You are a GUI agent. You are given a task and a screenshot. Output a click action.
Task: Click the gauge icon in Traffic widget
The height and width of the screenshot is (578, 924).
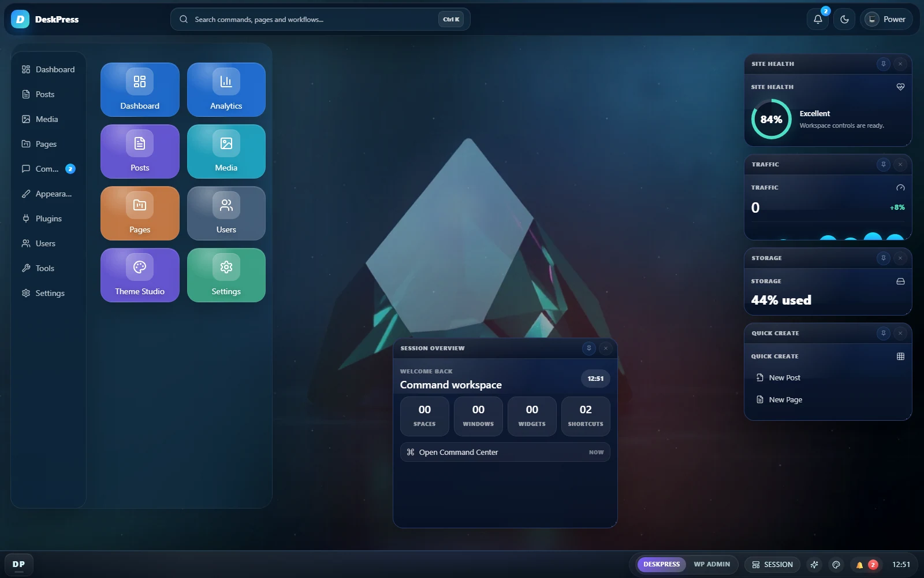(900, 188)
